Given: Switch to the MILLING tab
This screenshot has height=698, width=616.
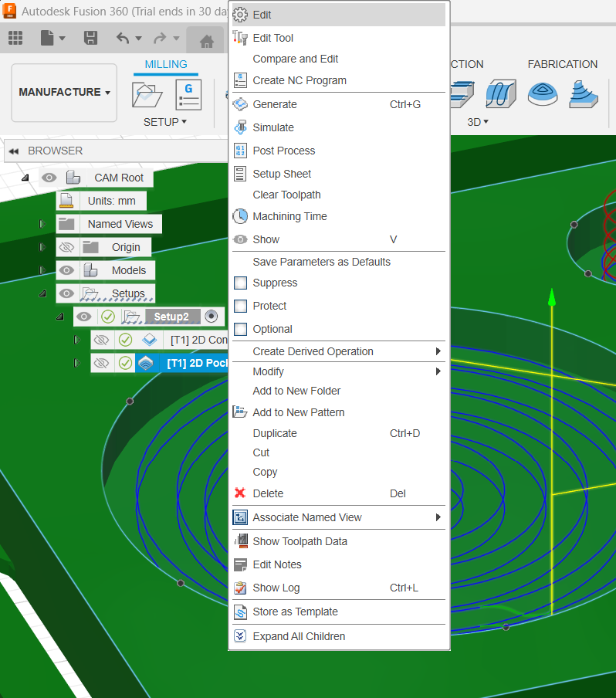Looking at the screenshot, I should click(x=165, y=65).
